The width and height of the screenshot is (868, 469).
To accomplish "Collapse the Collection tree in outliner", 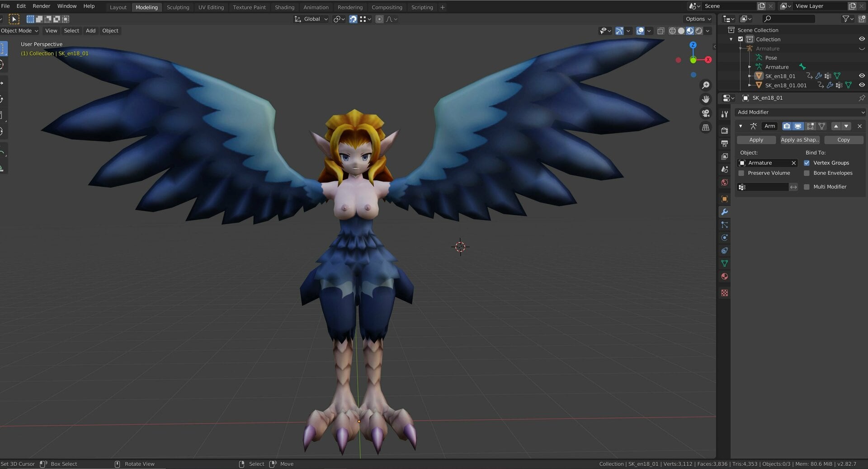I will (x=731, y=39).
